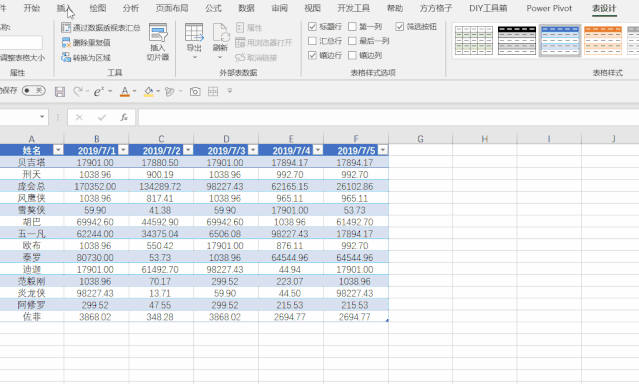Screen dimensions: 639x384
Task: Click the borders grid icon in quick toolbar
Action: click(213, 91)
